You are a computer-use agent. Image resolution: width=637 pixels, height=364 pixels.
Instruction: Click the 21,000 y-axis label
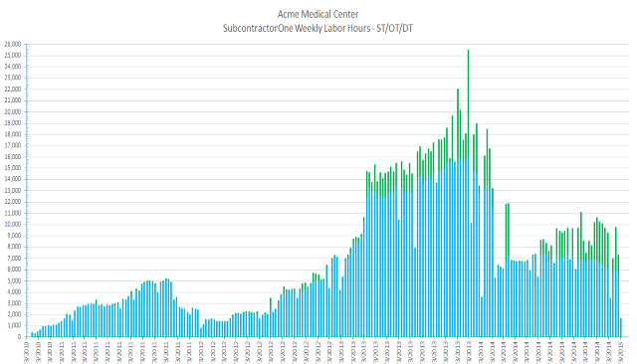tap(13, 100)
